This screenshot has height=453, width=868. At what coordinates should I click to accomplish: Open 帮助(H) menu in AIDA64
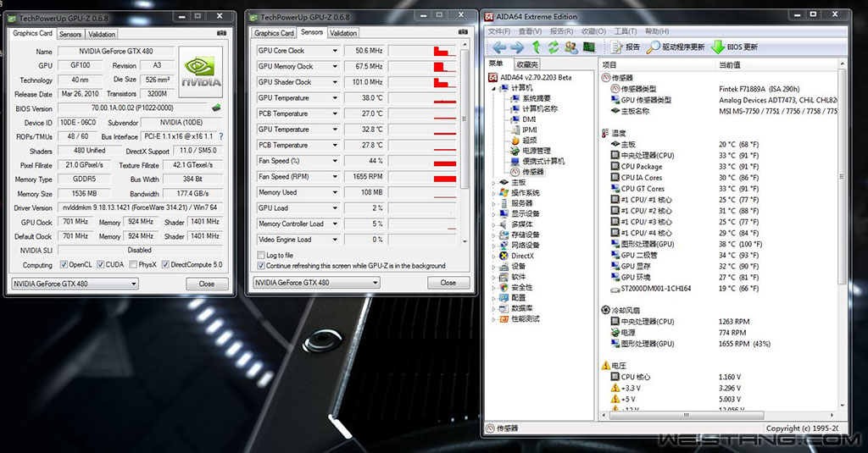(x=657, y=31)
